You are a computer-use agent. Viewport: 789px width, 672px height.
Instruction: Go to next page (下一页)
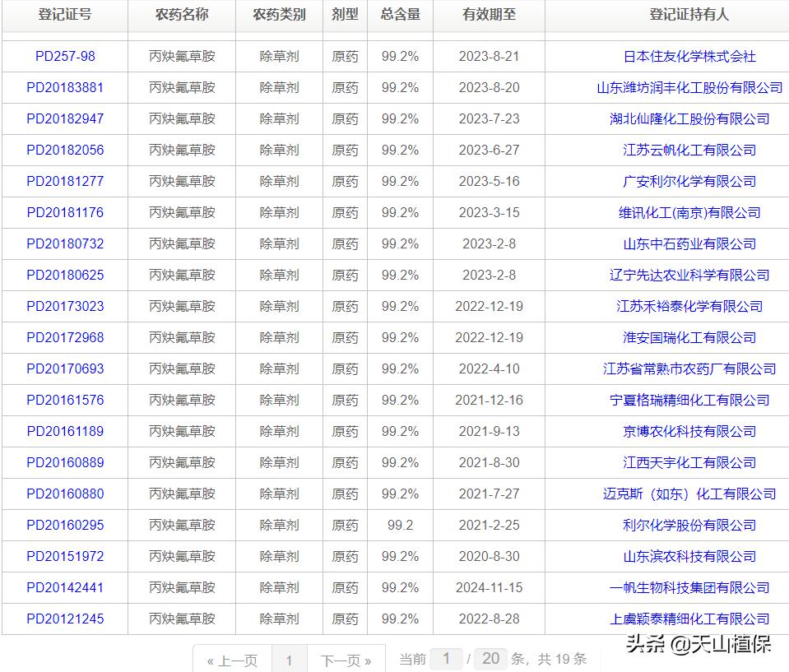[x=346, y=660]
